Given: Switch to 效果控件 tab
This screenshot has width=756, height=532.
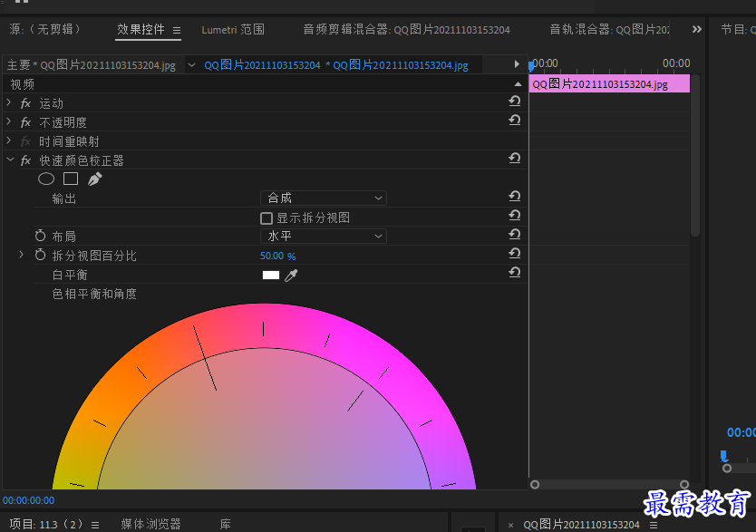Looking at the screenshot, I should [141, 29].
